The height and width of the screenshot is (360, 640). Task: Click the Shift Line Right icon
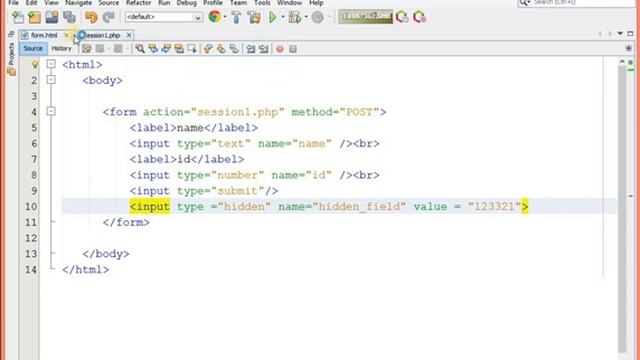click(264, 49)
